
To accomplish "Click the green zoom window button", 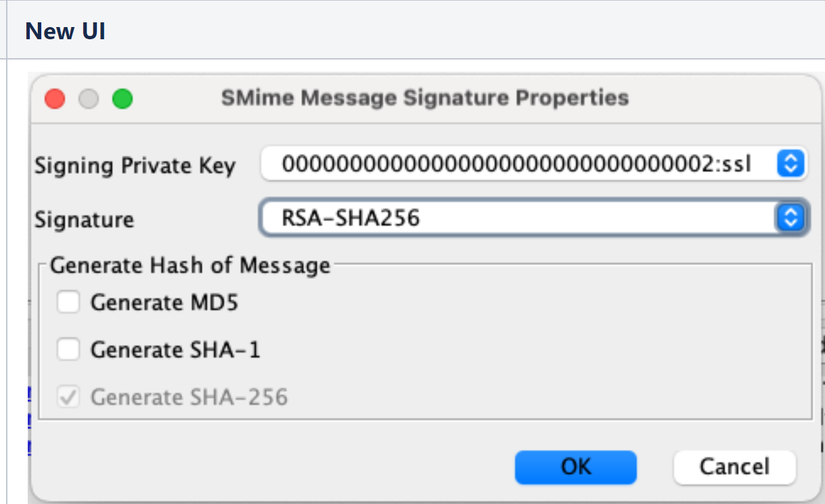I will (x=122, y=99).
